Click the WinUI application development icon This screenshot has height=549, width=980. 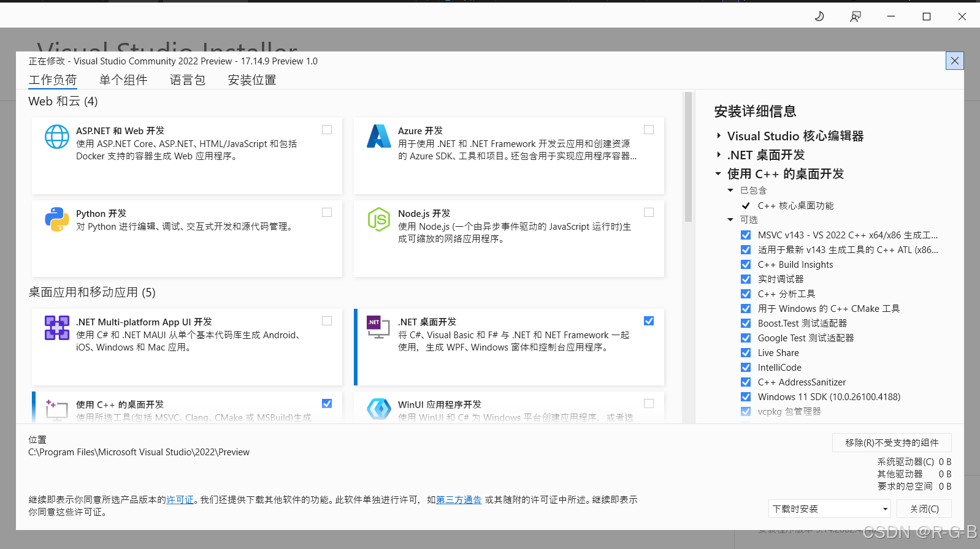coord(379,409)
